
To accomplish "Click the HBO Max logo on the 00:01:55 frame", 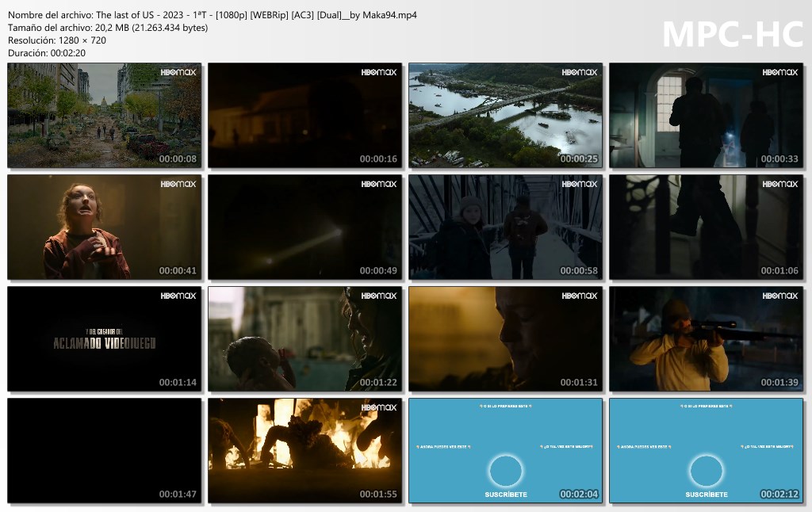I will 378,408.
